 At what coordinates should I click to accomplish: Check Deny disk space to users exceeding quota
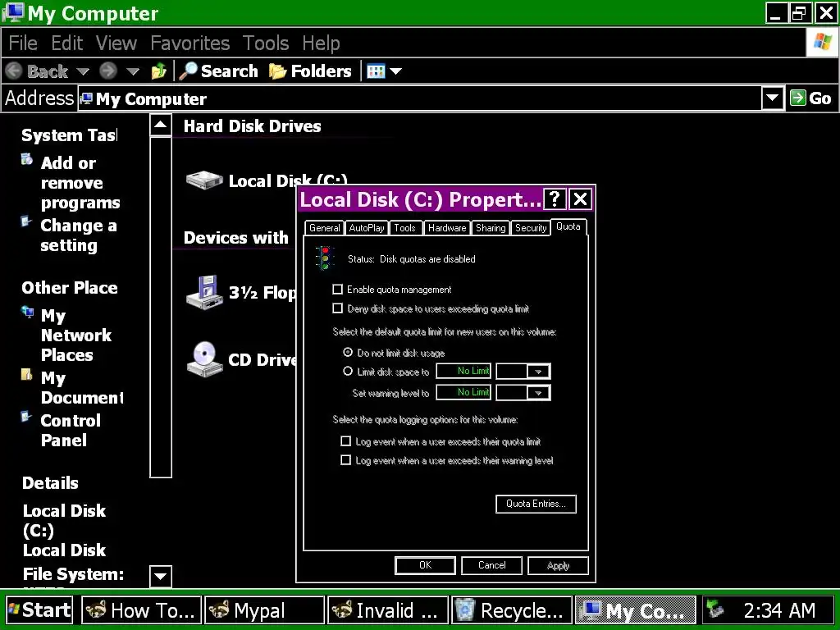[337, 308]
